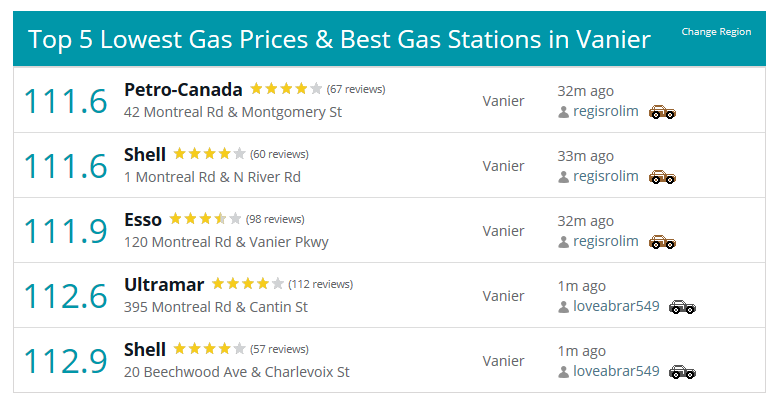779x402 pixels.
Task: Open the (67 reviews) link for Petro-Canada
Action: [x=356, y=89]
